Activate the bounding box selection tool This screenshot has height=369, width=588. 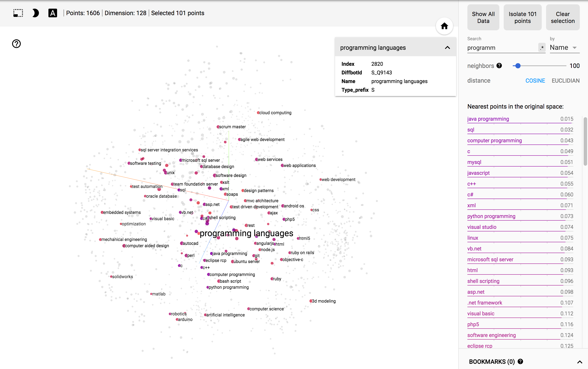[18, 13]
